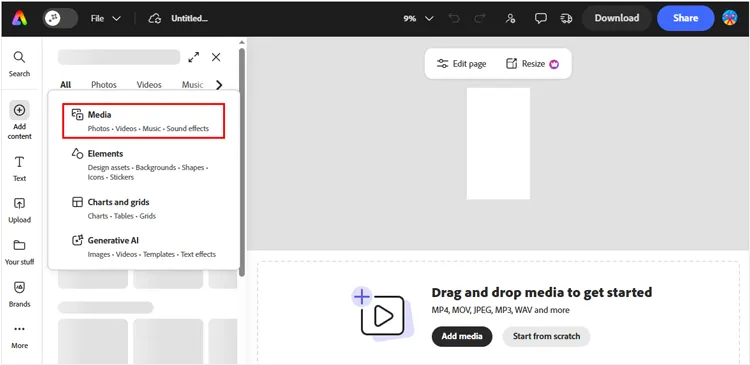
Task: Open the invite collaborators icon
Action: (510, 18)
